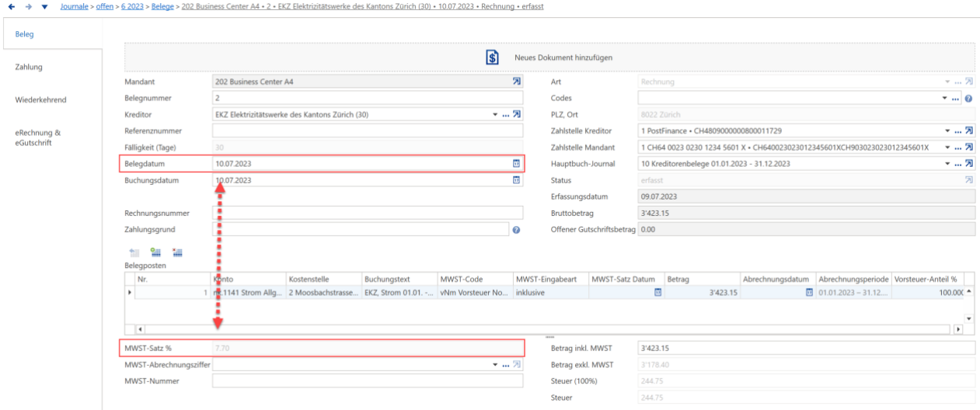Image resolution: width=980 pixels, height=410 pixels.
Task: Open Zahlstelle Mandant lookup ellipsis
Action: click(x=957, y=148)
